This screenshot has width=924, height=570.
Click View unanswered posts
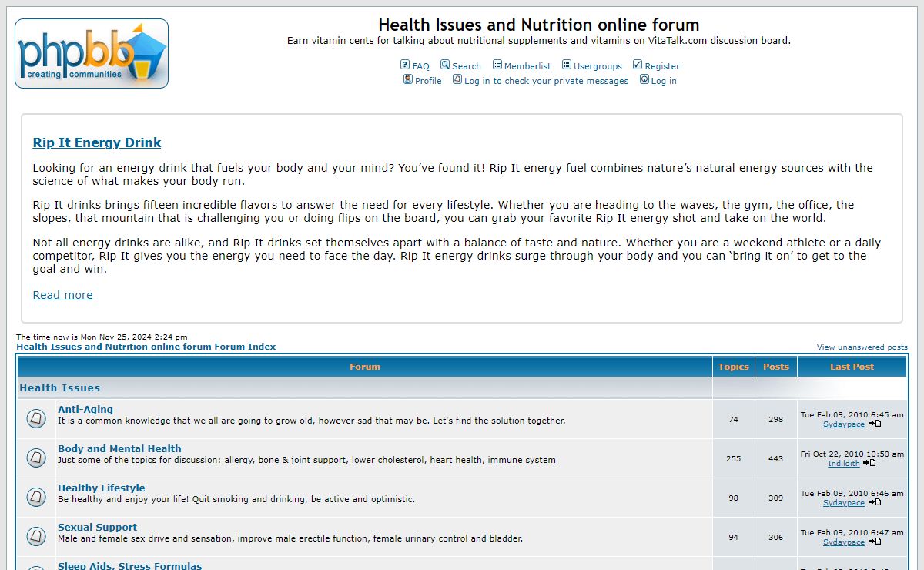(862, 347)
